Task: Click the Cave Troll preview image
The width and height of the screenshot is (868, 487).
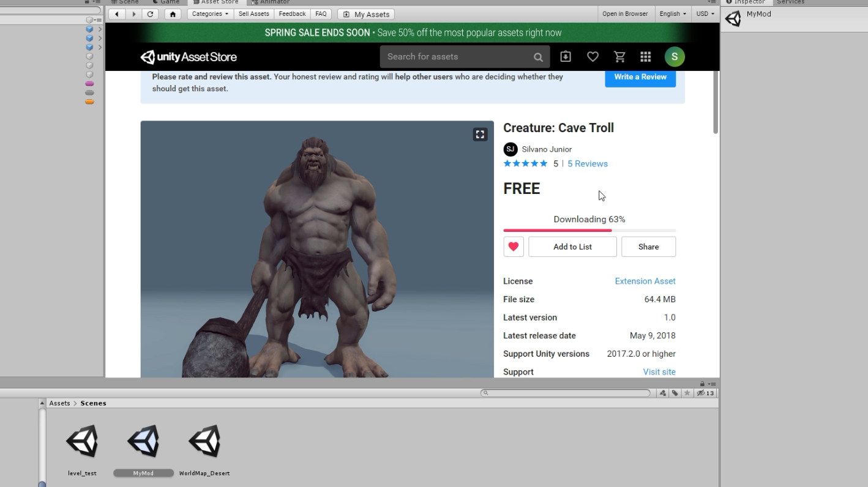Action: tap(317, 249)
